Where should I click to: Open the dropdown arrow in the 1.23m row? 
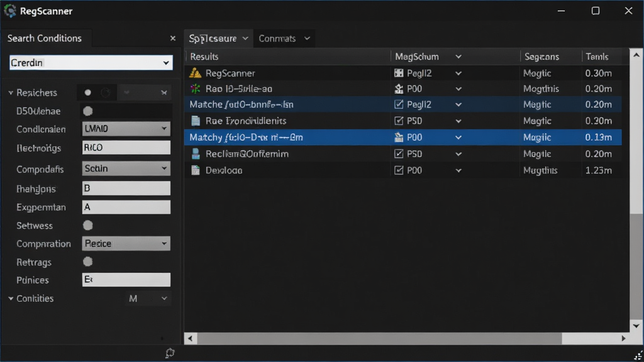[x=458, y=170]
